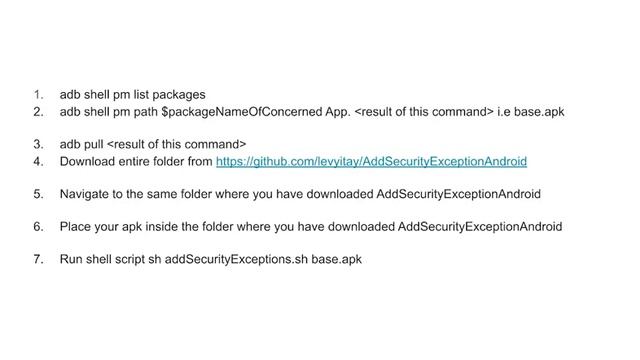Click 'AddSecurityExceptionAndroid' text in step 5
This screenshot has height=360, width=640.
[x=458, y=194]
